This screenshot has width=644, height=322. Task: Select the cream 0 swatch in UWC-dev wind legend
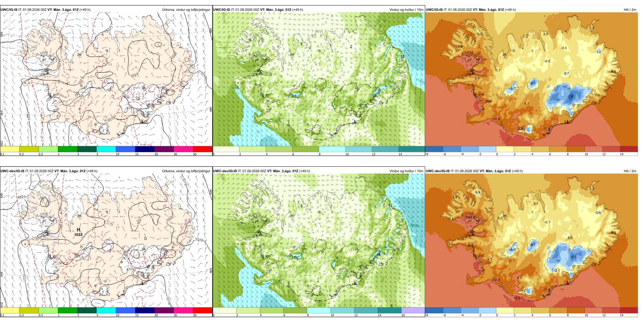coord(224,310)
